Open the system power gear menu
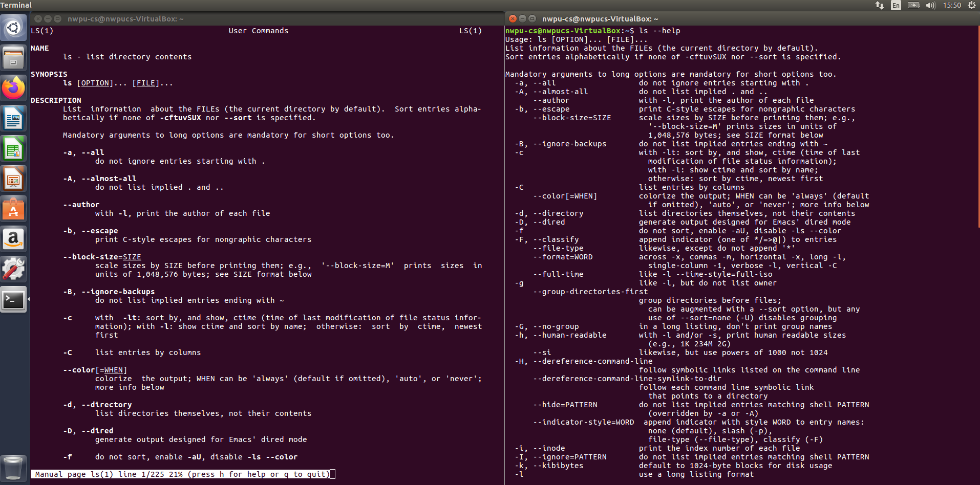 click(x=972, y=5)
